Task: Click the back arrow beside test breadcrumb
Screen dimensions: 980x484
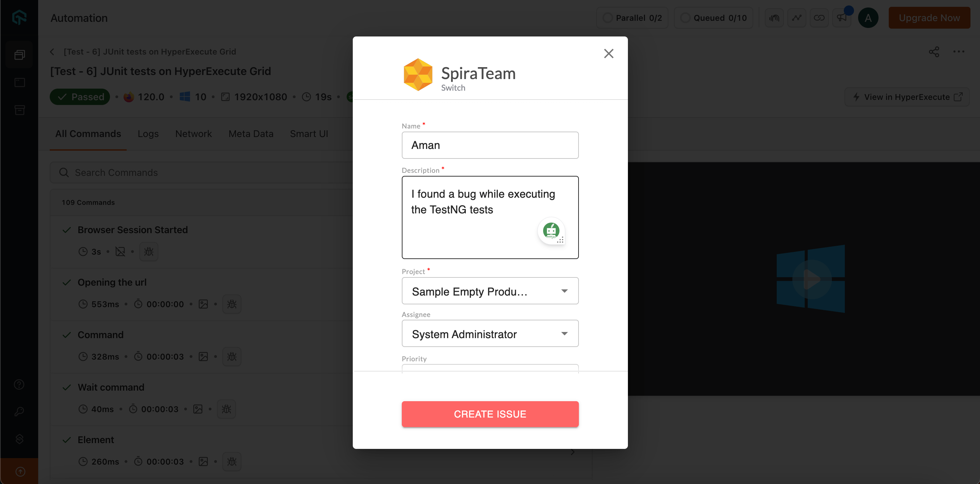Action: [52, 52]
